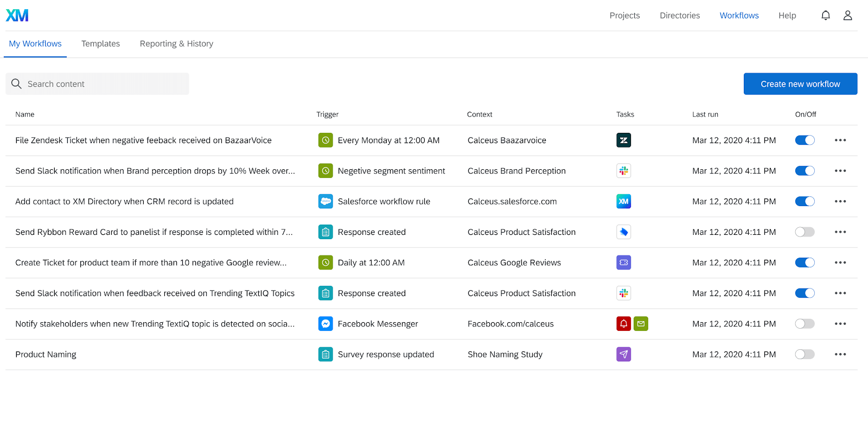Go to Projects in top navigation

tap(624, 15)
